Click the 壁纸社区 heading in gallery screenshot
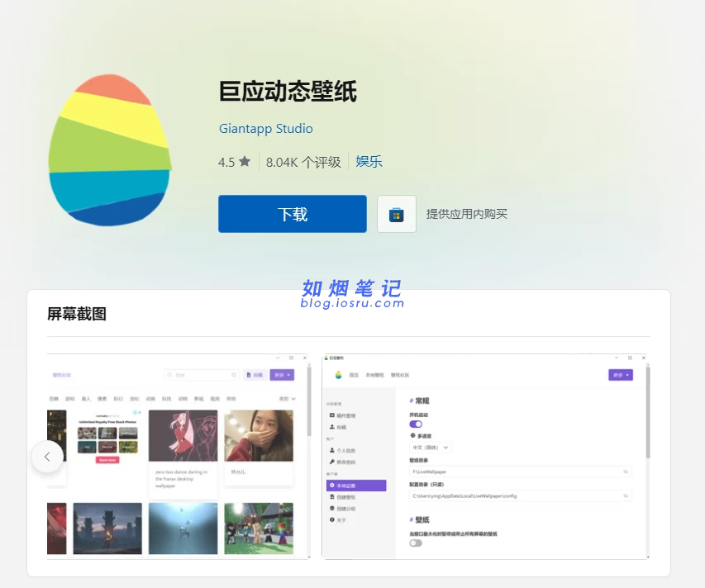 [x=62, y=375]
